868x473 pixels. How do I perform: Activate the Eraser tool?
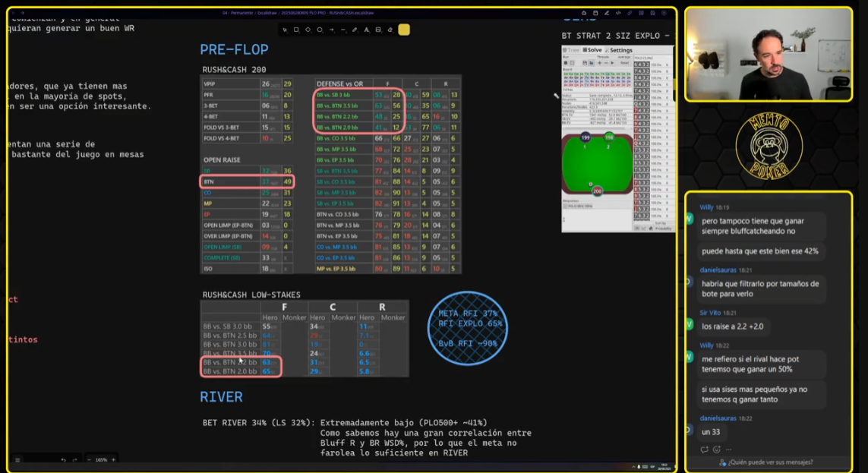tap(390, 30)
